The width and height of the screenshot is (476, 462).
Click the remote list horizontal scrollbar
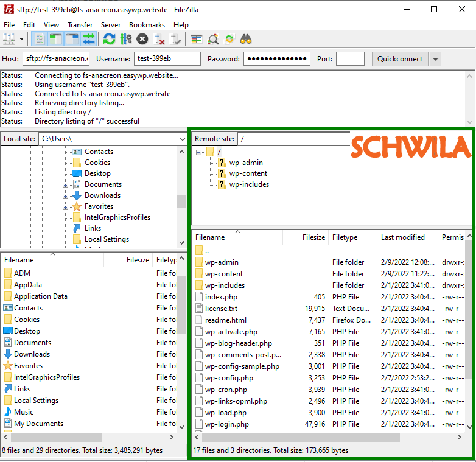click(301, 438)
